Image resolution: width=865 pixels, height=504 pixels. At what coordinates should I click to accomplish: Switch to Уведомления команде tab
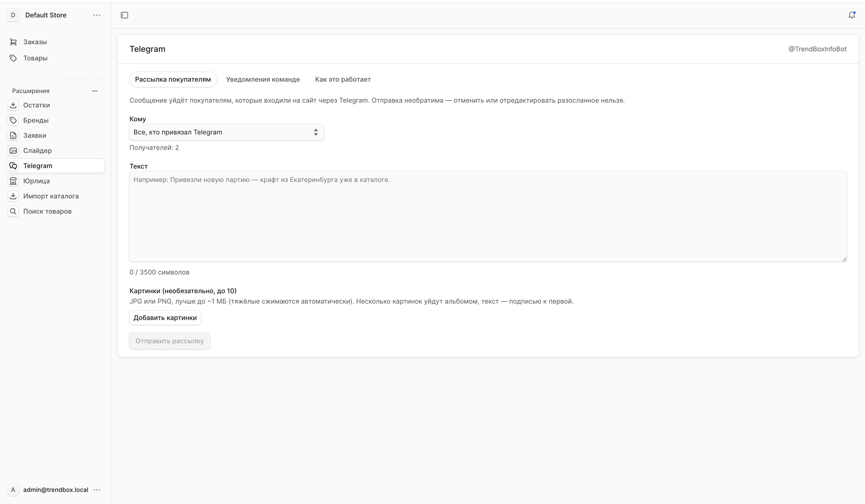[263, 79]
